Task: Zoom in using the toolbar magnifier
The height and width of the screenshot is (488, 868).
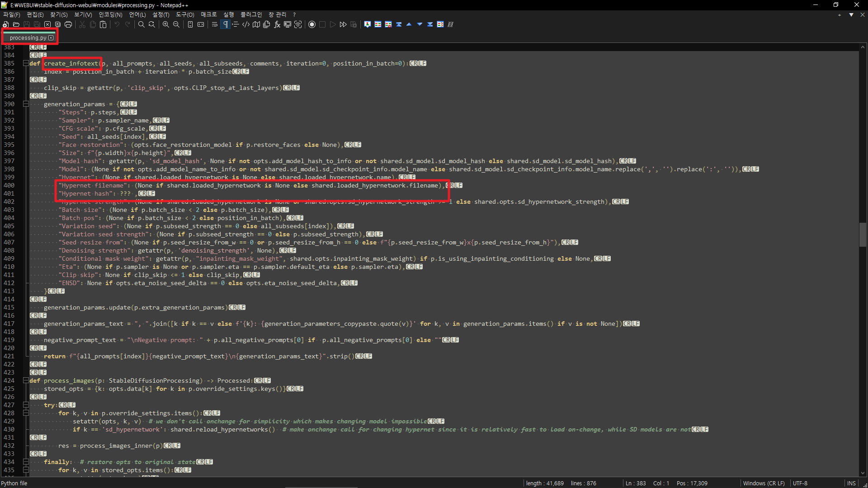Action: (x=165, y=24)
